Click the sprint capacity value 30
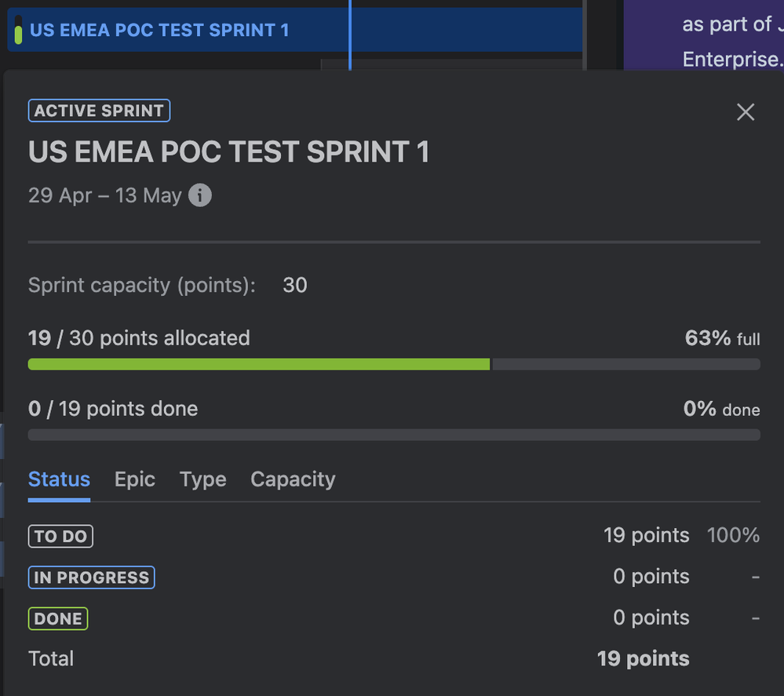The height and width of the screenshot is (696, 784). (295, 285)
